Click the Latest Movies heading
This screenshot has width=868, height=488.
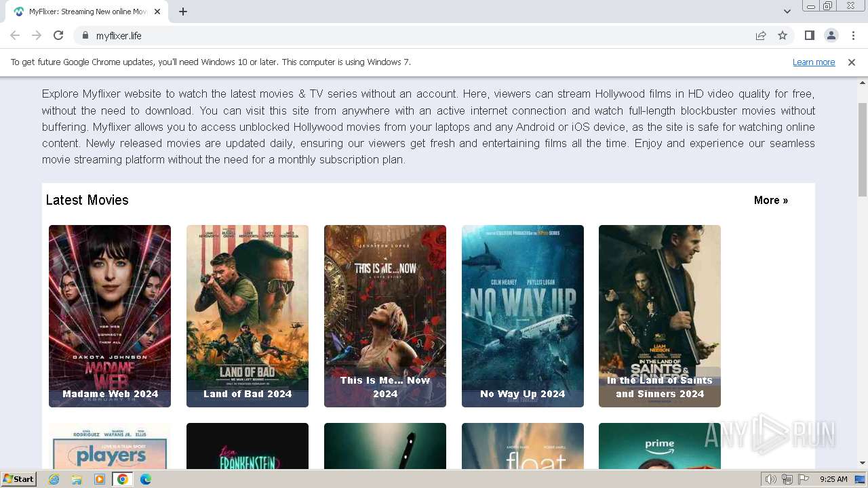87,200
